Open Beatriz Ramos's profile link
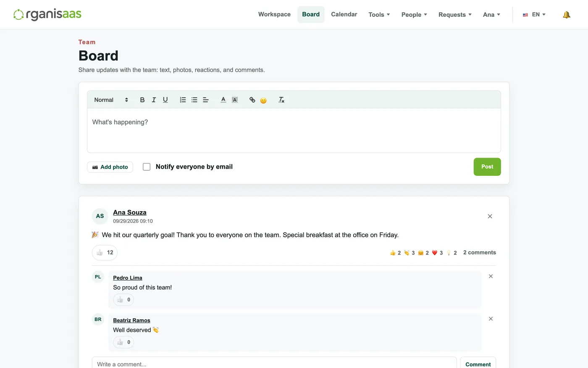The width and height of the screenshot is (588, 368). 131,320
